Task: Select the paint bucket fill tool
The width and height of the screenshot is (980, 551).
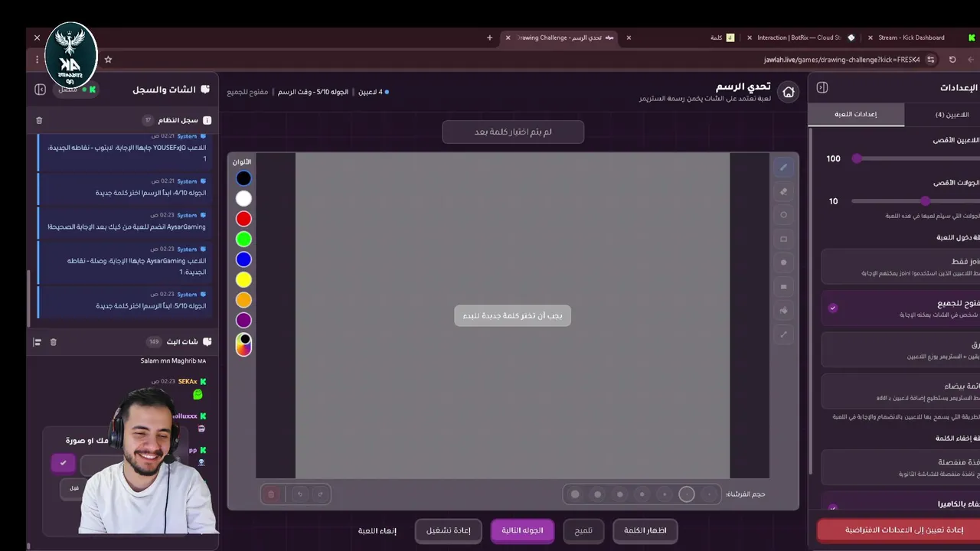Action: [x=783, y=311]
